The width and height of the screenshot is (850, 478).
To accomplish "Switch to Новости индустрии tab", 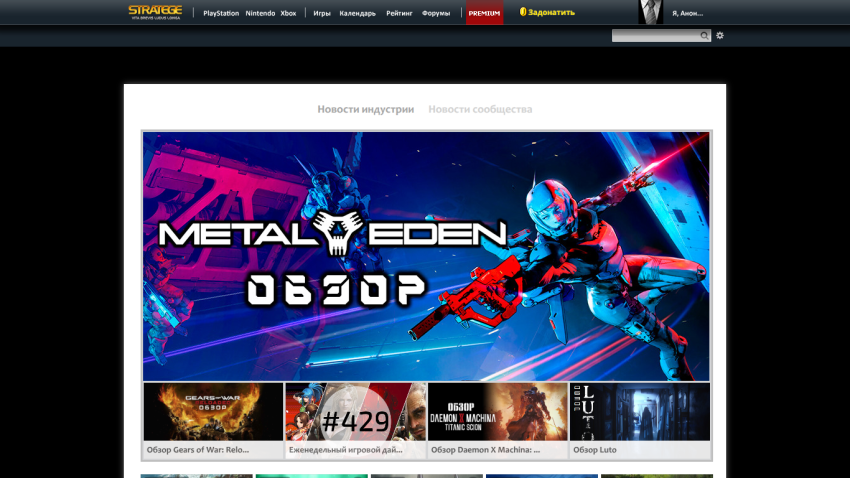I will 366,109.
